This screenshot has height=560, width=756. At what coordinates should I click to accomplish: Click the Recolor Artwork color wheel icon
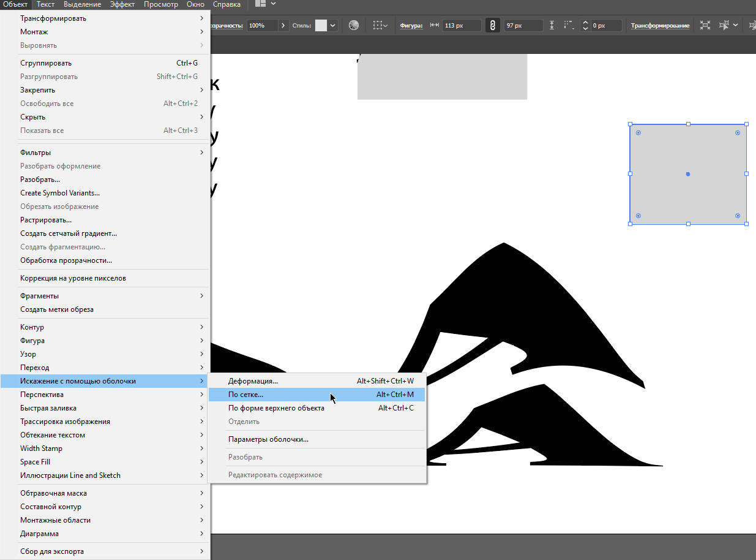click(x=354, y=26)
